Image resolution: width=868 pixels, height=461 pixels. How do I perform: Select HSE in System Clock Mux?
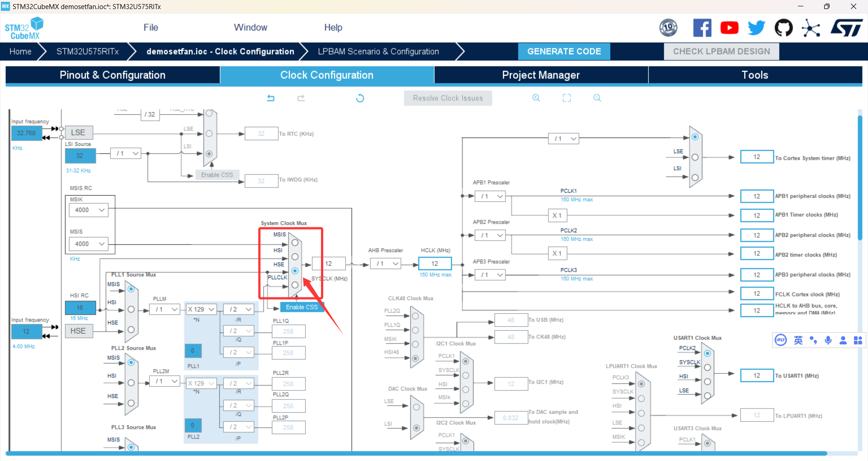tap(295, 271)
